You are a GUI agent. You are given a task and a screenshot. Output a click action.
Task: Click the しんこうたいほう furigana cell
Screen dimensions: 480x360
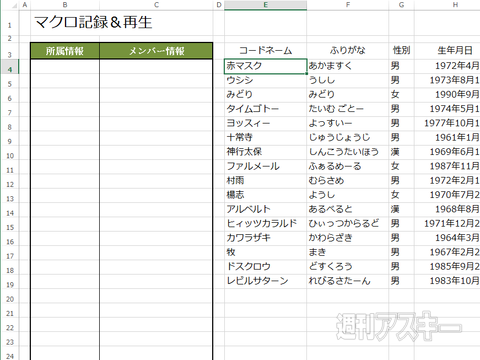(348, 152)
